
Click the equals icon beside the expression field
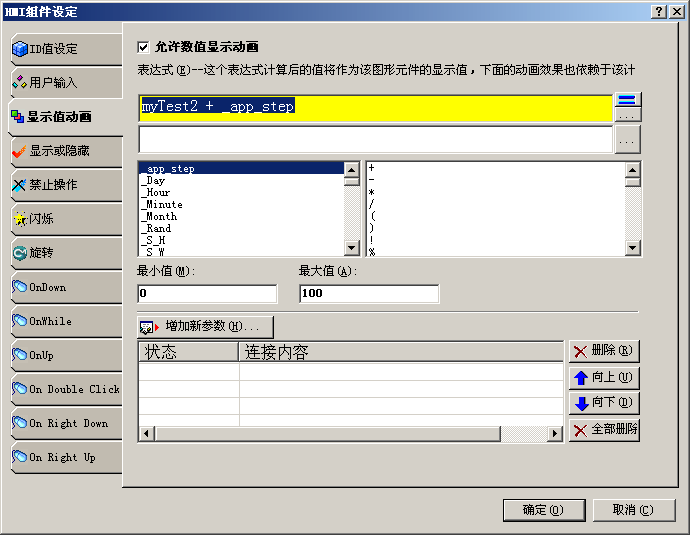pos(627,101)
